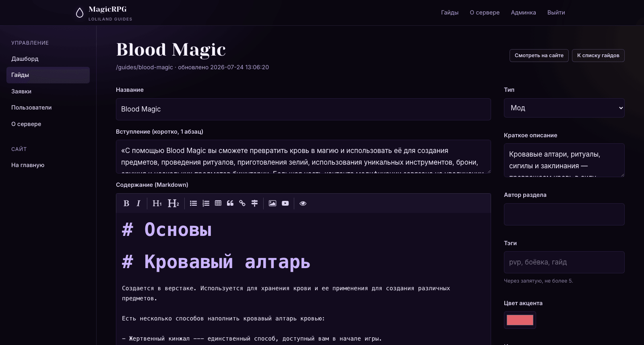Click the line 'Есть несколько способов наполнить'
Viewport: 644px width, 345px height.
(223, 318)
